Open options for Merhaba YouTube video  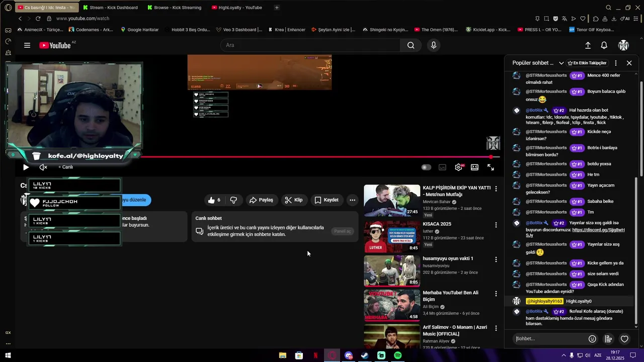pyautogui.click(x=496, y=294)
